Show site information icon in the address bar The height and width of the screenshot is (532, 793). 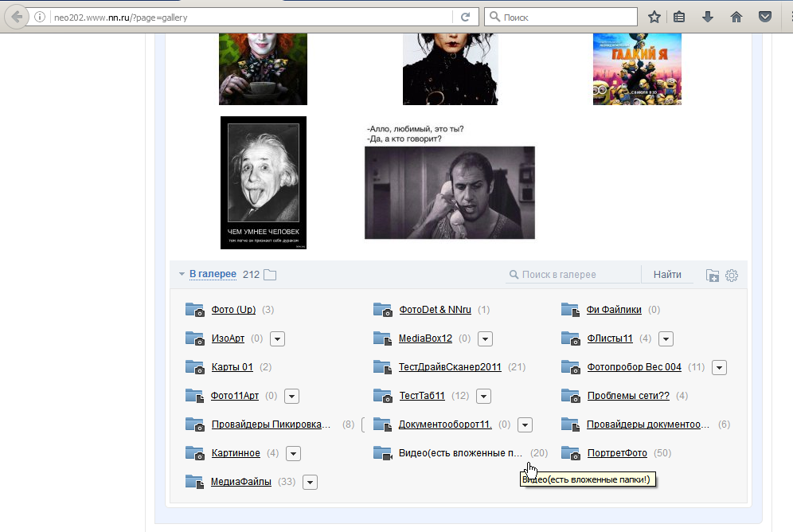pyautogui.click(x=40, y=18)
